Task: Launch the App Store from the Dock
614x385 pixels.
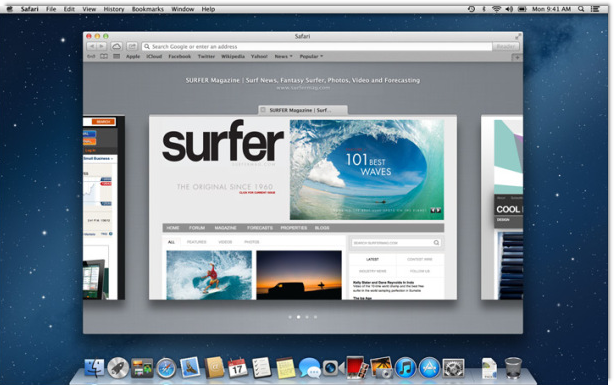Action: pos(430,368)
